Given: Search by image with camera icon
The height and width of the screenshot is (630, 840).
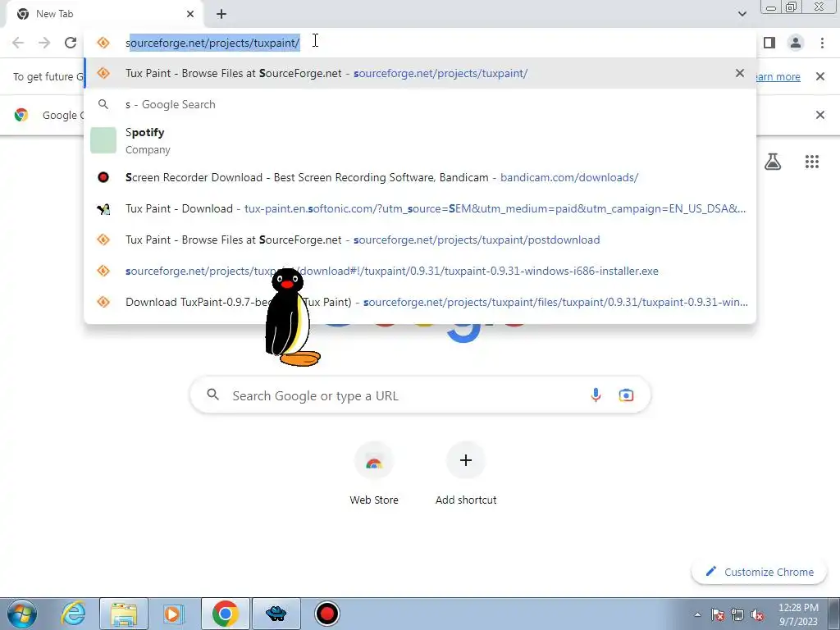Looking at the screenshot, I should [626, 395].
